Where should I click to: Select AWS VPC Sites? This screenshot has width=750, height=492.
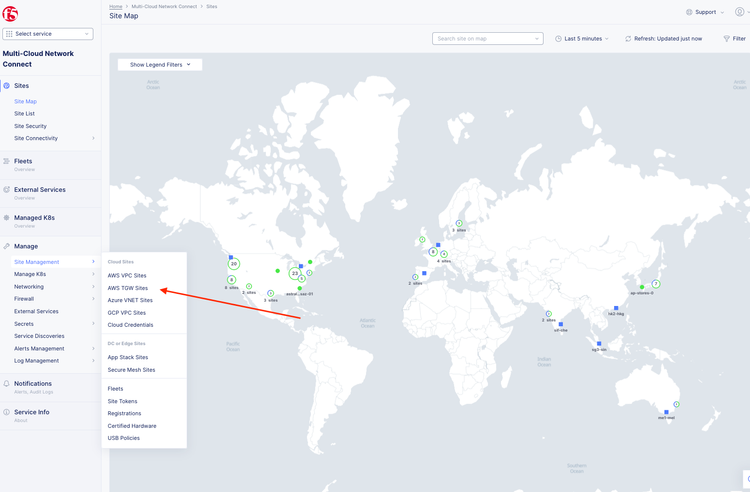coord(127,275)
